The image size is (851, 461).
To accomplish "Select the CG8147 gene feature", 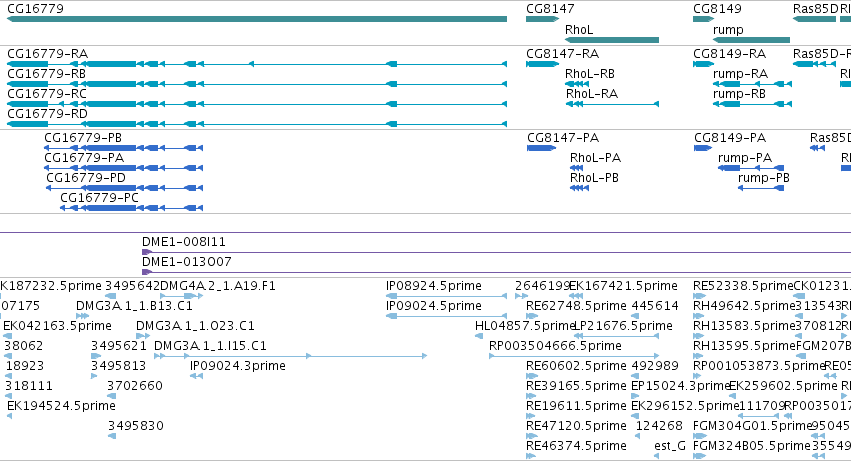I will coord(542,19).
